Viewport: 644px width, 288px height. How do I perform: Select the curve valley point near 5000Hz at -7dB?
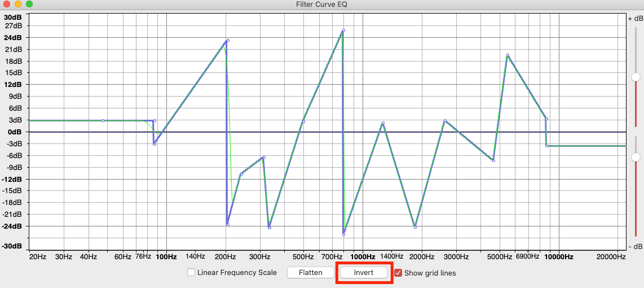[x=493, y=160]
